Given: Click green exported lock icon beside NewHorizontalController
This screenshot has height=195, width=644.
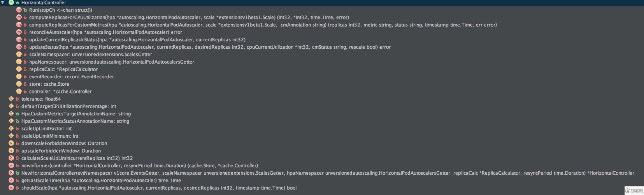Looking at the screenshot, I should click(x=17, y=173).
